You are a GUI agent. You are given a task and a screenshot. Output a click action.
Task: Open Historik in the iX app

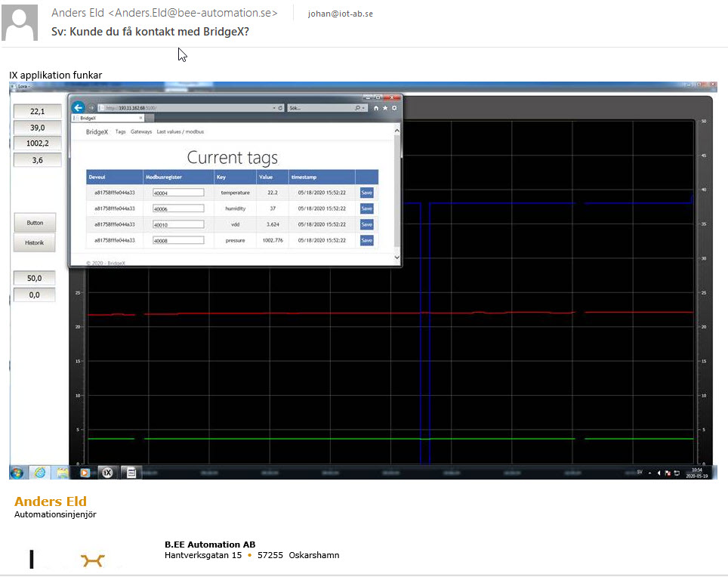click(34, 242)
